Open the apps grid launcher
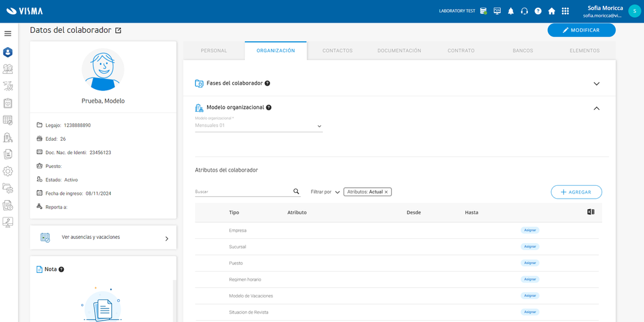 (x=565, y=11)
